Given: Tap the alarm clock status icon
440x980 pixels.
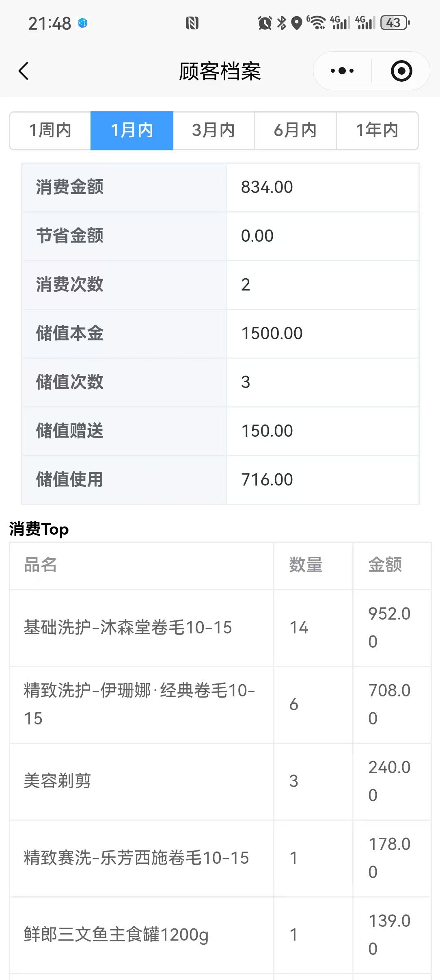Looking at the screenshot, I should tap(265, 23).
